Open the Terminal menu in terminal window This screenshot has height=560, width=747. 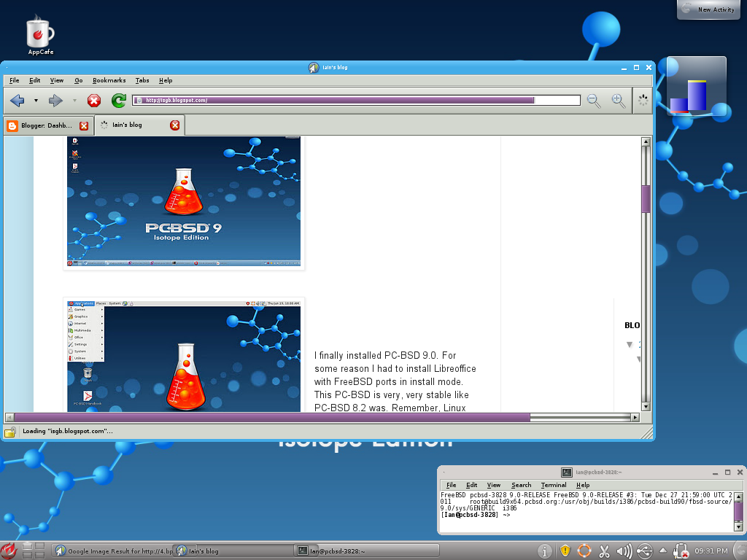pos(554,485)
